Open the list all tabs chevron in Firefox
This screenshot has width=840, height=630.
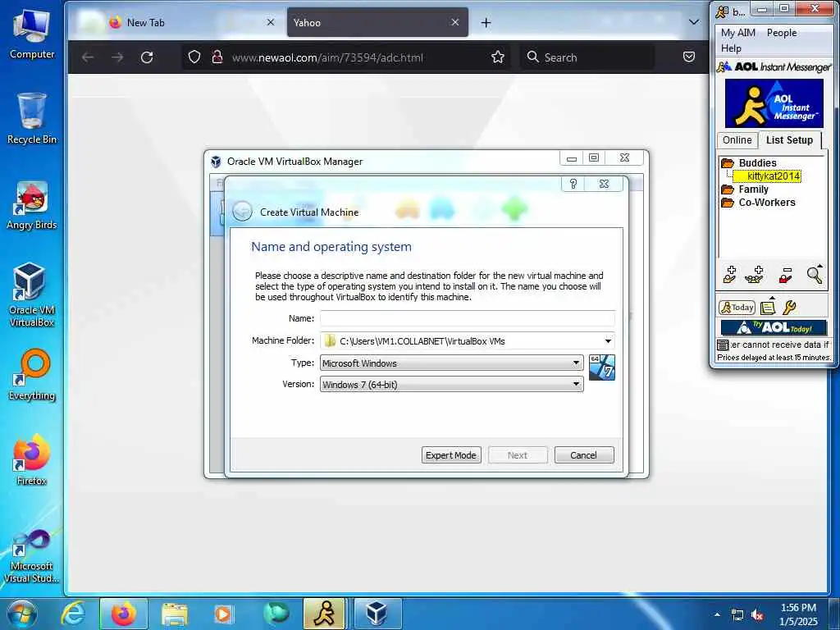coord(694,22)
